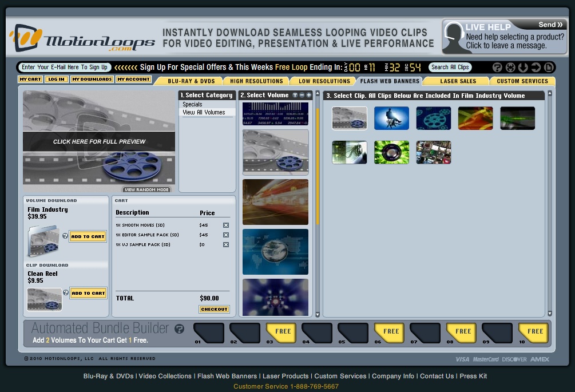Image resolution: width=575 pixels, height=392 pixels.
Task: Remove VJ Sample Pack (SD) from cart
Action: tap(226, 244)
